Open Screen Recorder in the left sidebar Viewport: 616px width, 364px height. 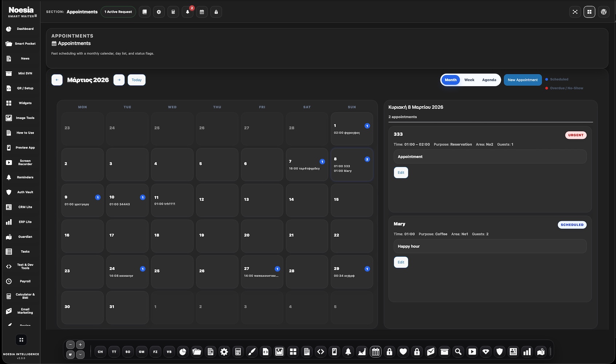(x=20, y=162)
